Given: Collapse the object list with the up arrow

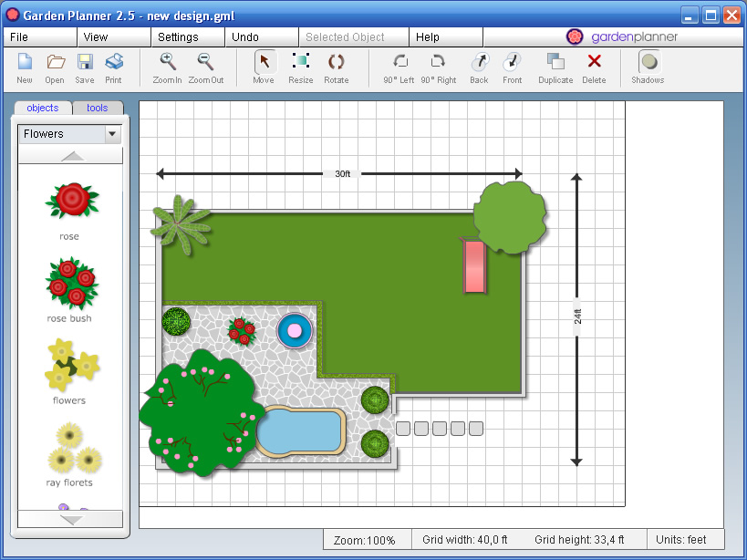Looking at the screenshot, I should coord(70,155).
